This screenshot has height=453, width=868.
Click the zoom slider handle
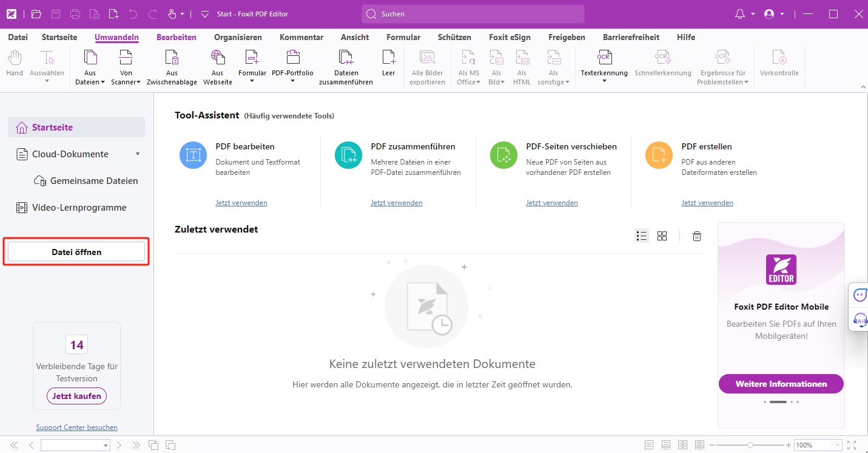pos(750,445)
